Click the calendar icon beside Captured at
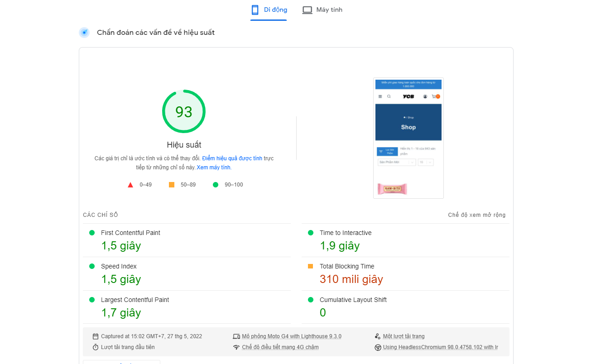 pyautogui.click(x=96, y=336)
